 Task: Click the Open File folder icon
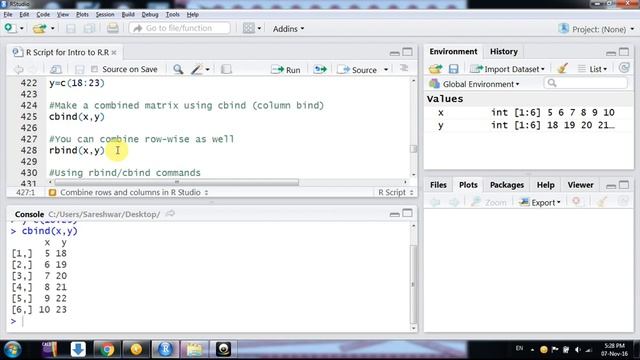39,29
